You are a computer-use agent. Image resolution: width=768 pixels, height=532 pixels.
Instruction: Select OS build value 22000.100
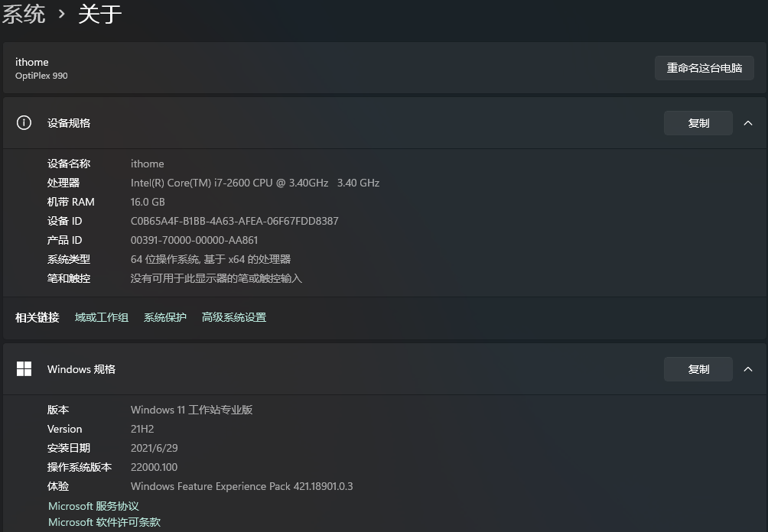154,467
